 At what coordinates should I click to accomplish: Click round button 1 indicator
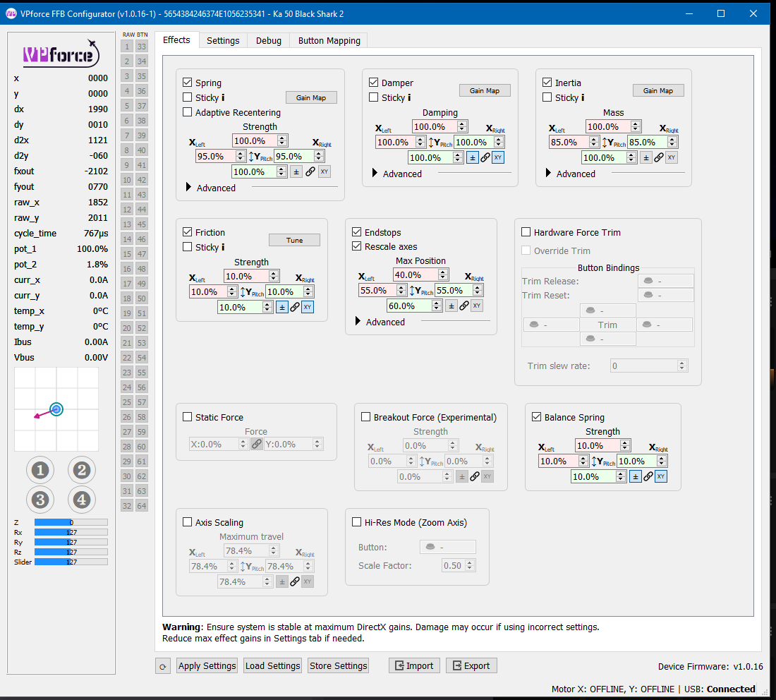[x=40, y=470]
